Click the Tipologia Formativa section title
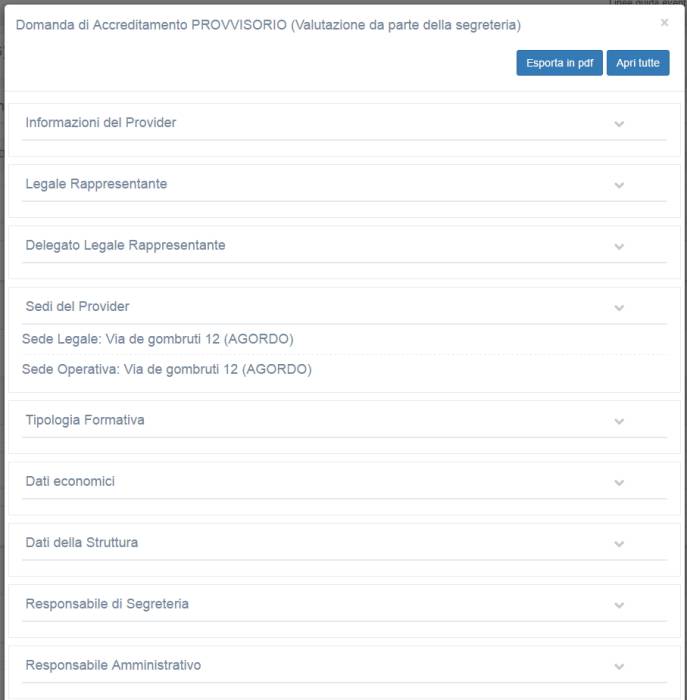 [x=85, y=420]
